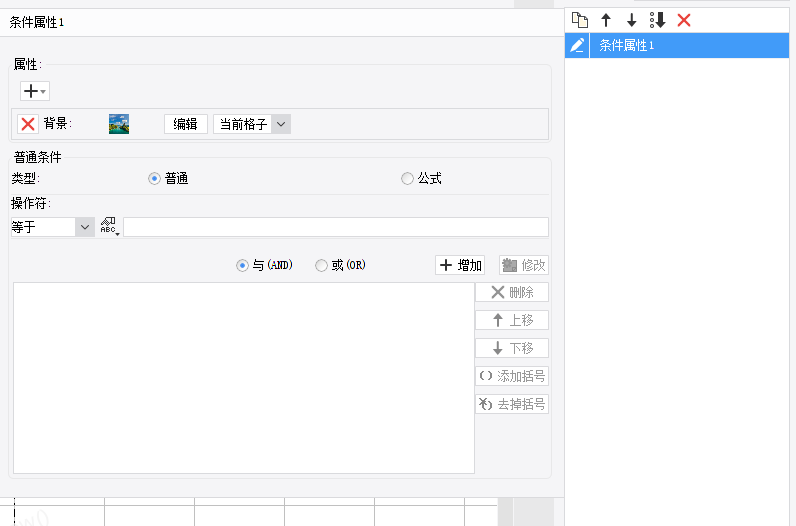Image resolution: width=796 pixels, height=526 pixels.
Task: Click inside the conditions list box
Action: [x=244, y=378]
